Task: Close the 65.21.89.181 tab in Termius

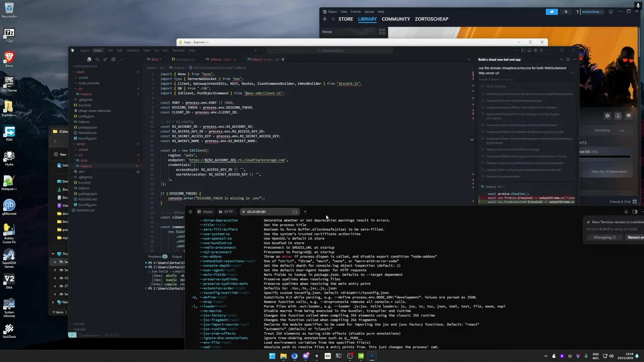Action: (x=243, y=212)
